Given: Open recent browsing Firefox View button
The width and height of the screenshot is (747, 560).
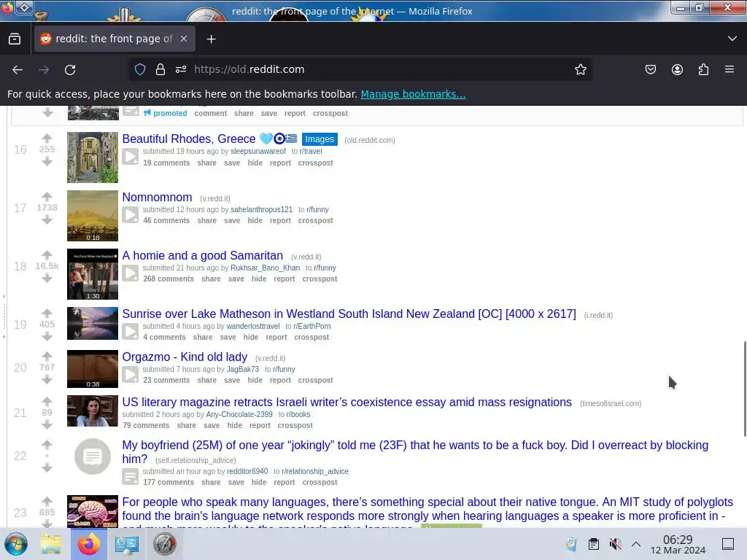Looking at the screenshot, I should [15, 39].
